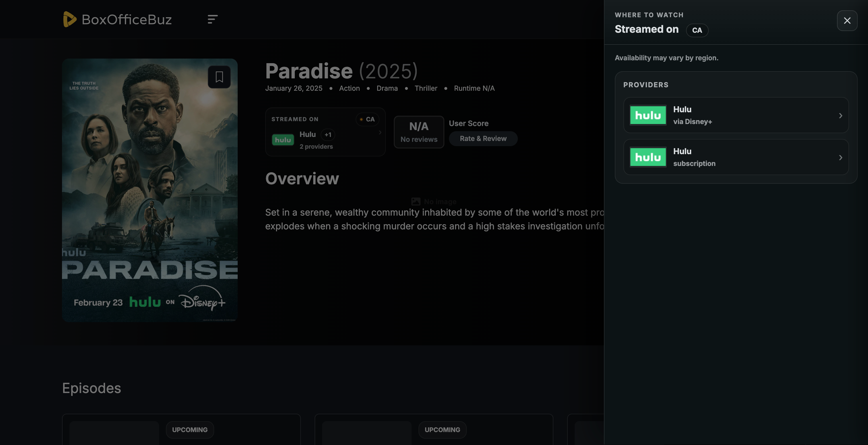Click the Hulu via Disney+ provider name
Viewport: 868px width, 445px height.
click(x=682, y=110)
